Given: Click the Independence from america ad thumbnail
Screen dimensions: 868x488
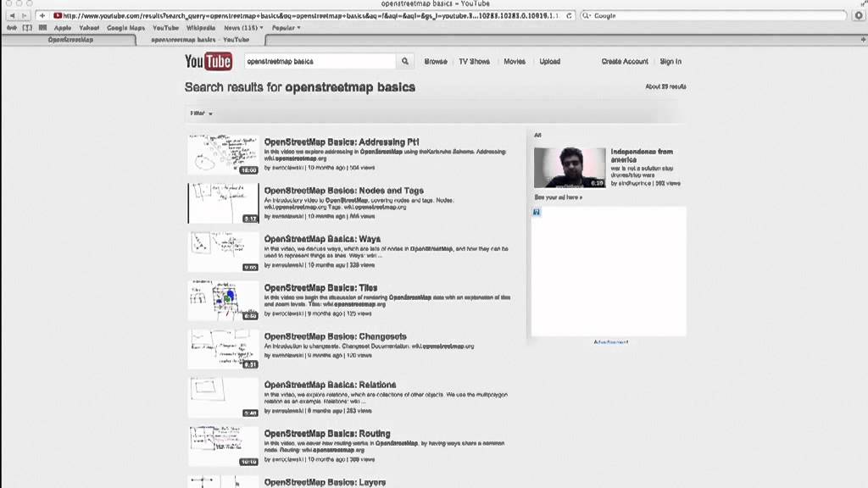Looking at the screenshot, I should 570,168.
